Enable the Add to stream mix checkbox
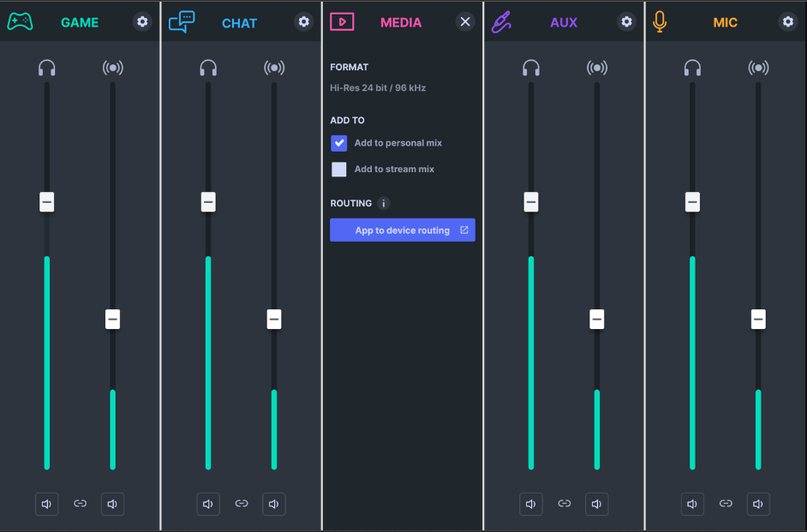The image size is (807, 532). click(x=338, y=169)
